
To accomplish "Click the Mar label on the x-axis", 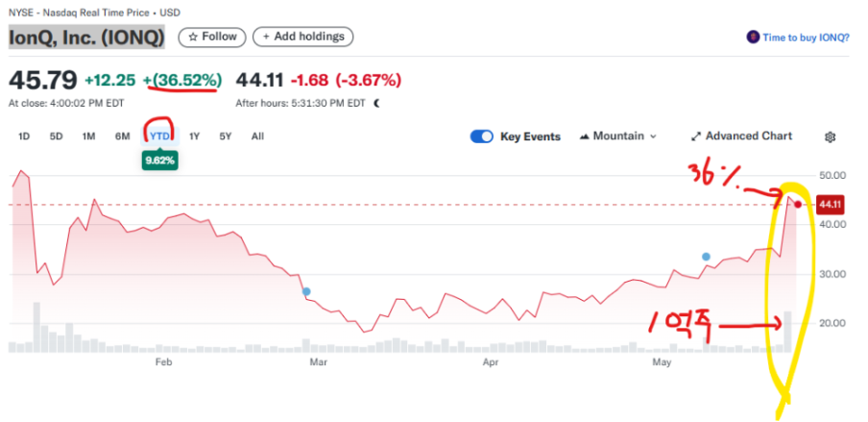I will tap(319, 363).
